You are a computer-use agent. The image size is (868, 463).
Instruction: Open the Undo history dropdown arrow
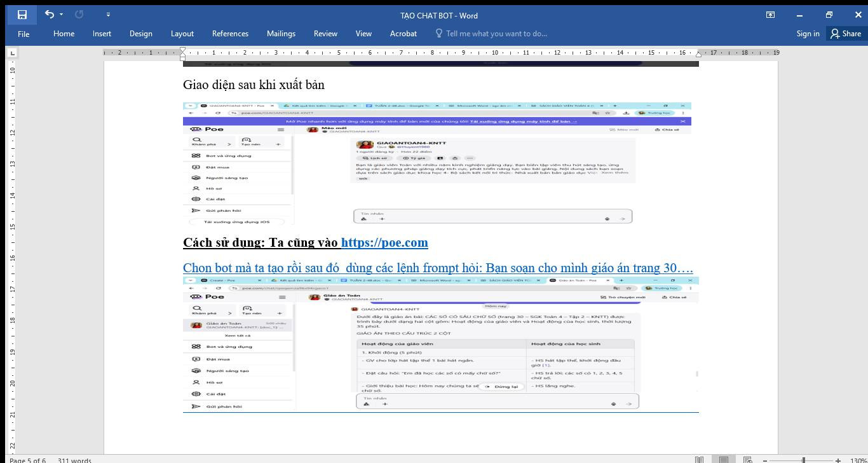pyautogui.click(x=62, y=15)
